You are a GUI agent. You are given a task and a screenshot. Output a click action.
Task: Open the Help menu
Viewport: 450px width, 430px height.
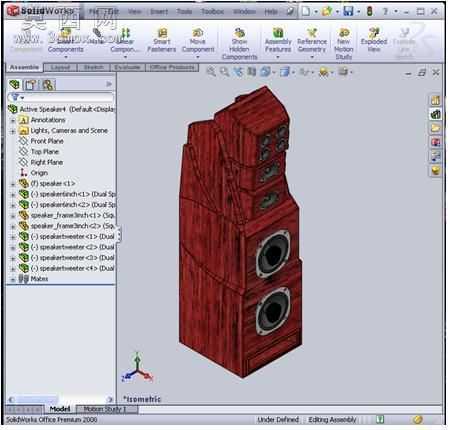pyautogui.click(x=271, y=12)
